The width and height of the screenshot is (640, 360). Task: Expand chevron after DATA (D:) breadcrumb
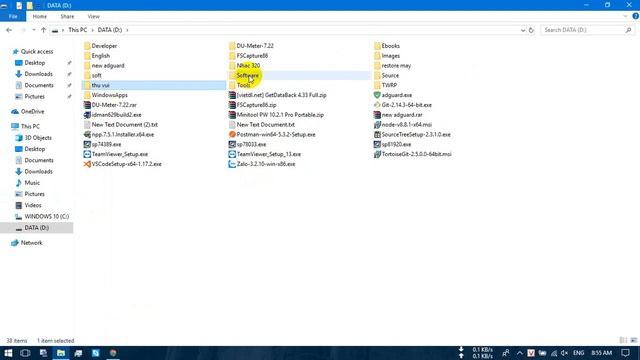tap(127, 30)
